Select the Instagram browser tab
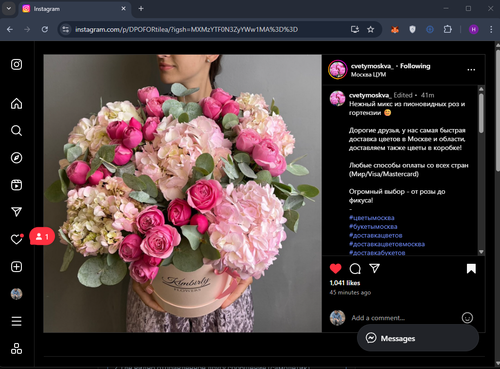Viewport: 500px width, 369px height. [75, 9]
